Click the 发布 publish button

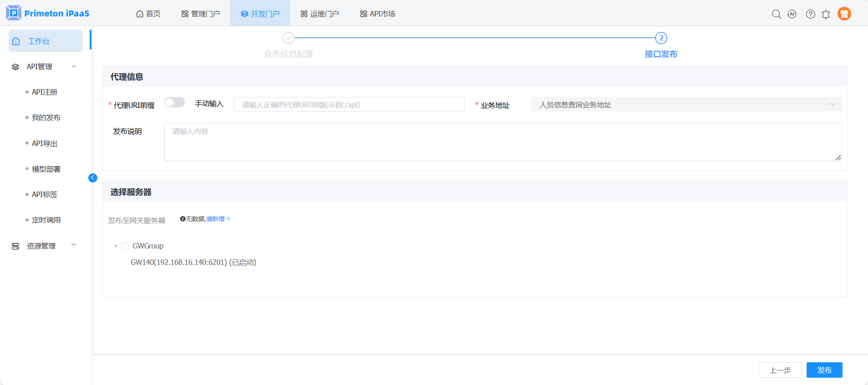point(824,370)
